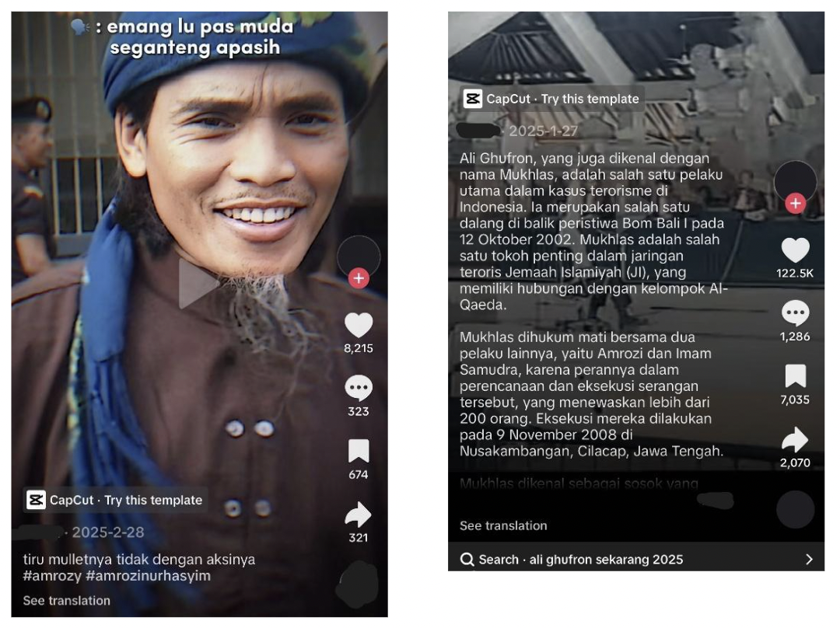Share the left video with 321 shares
This screenshot has height=628, width=840.
359,515
